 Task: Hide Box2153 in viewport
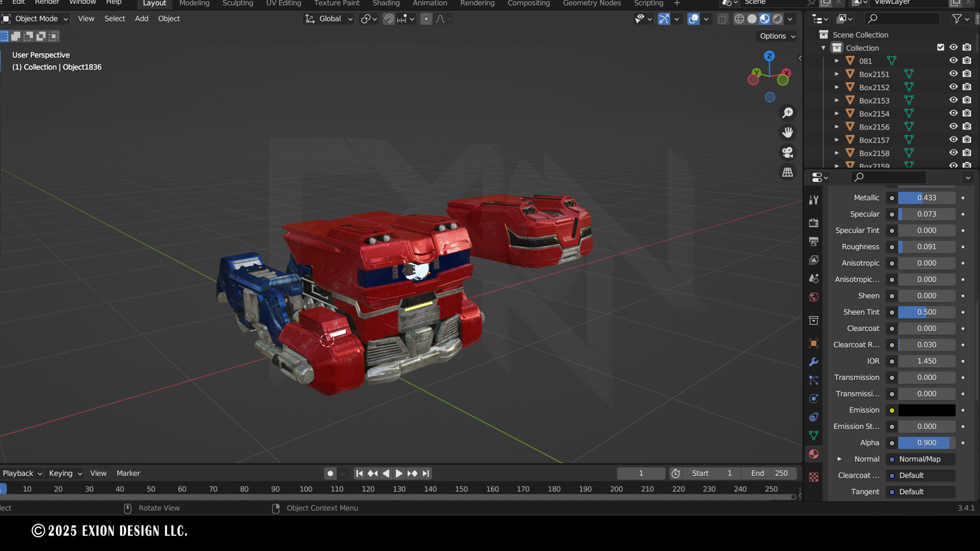[953, 100]
